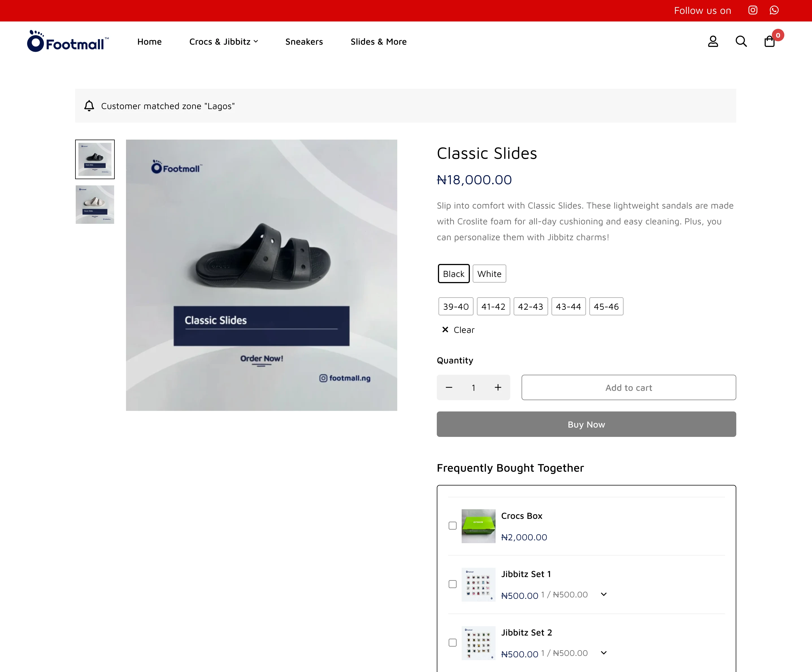Open the user account icon
The image size is (812, 672).
click(x=713, y=41)
